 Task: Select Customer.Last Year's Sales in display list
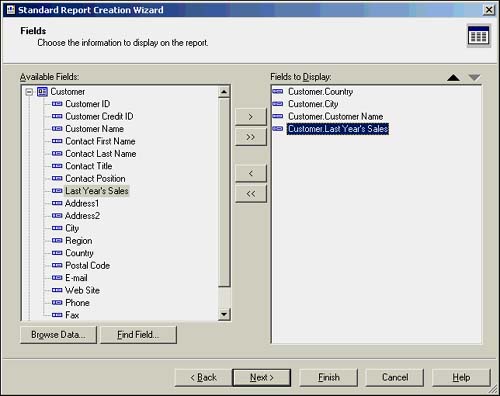click(x=338, y=129)
